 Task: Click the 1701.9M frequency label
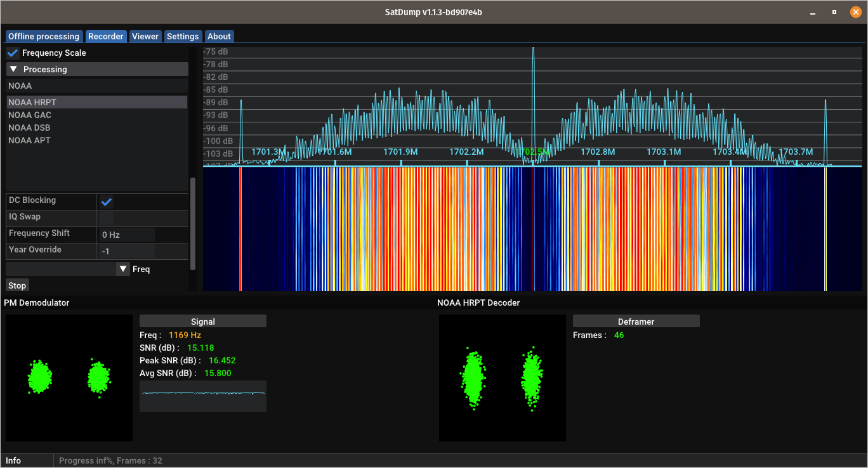pyautogui.click(x=400, y=152)
